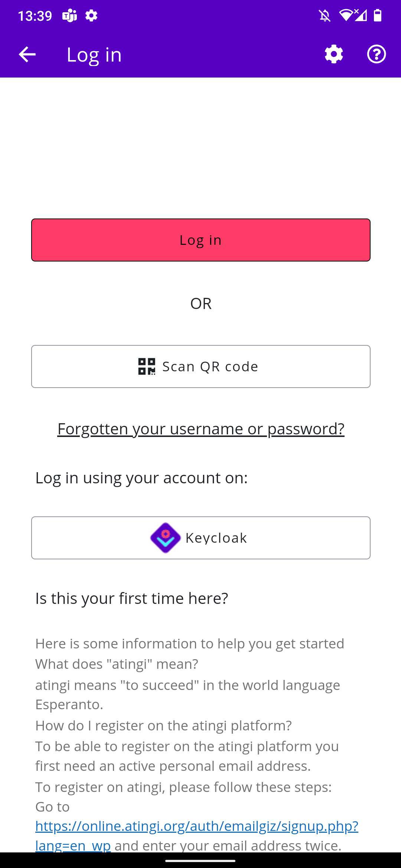Open the atingi signup.php registration link
This screenshot has width=401, height=868.
pyautogui.click(x=197, y=836)
